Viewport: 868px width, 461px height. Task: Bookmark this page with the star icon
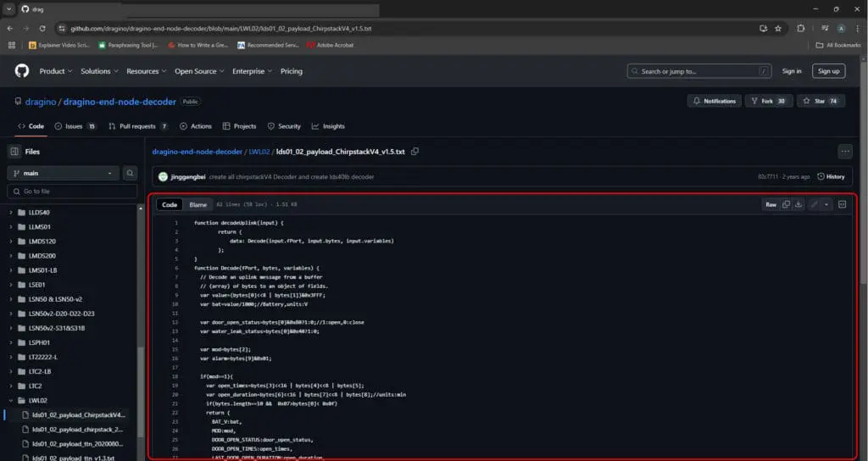click(x=778, y=28)
